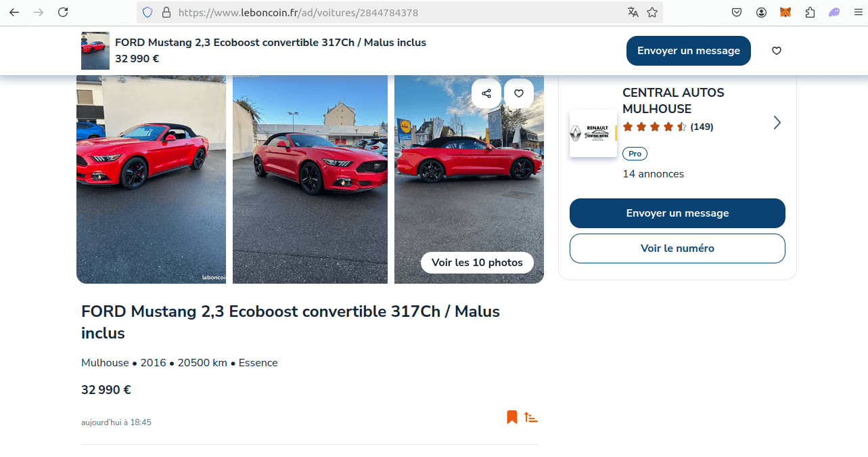Open Firefox application menu
This screenshot has width=868, height=457.
point(858,12)
